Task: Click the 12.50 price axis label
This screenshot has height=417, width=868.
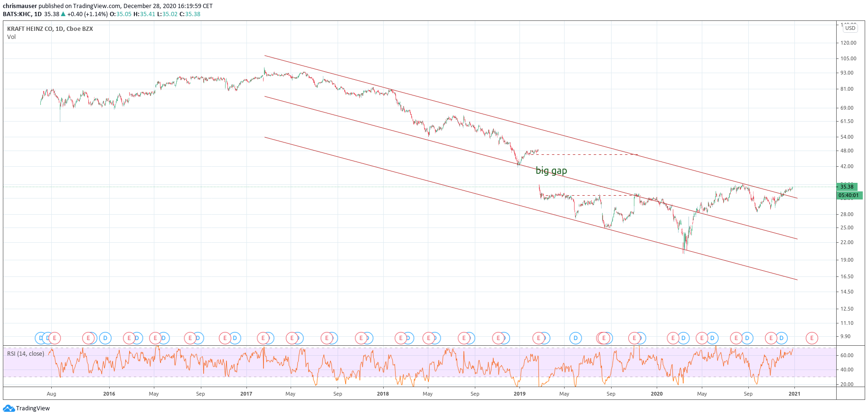Action: tap(847, 309)
